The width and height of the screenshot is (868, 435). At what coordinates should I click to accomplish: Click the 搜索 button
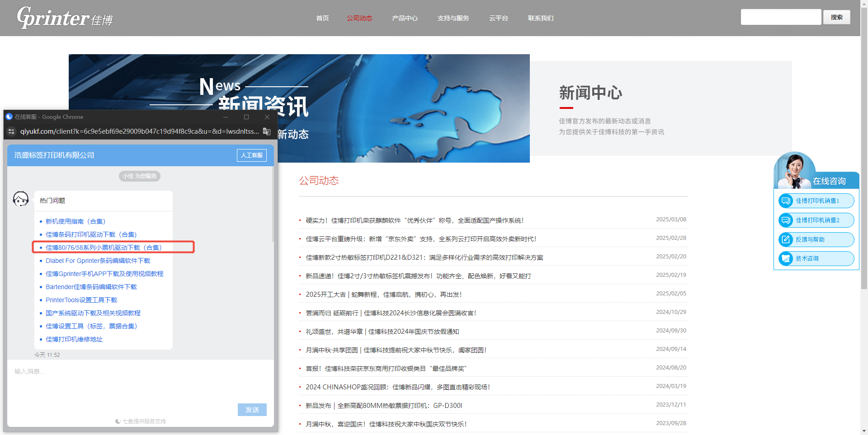[x=836, y=17]
